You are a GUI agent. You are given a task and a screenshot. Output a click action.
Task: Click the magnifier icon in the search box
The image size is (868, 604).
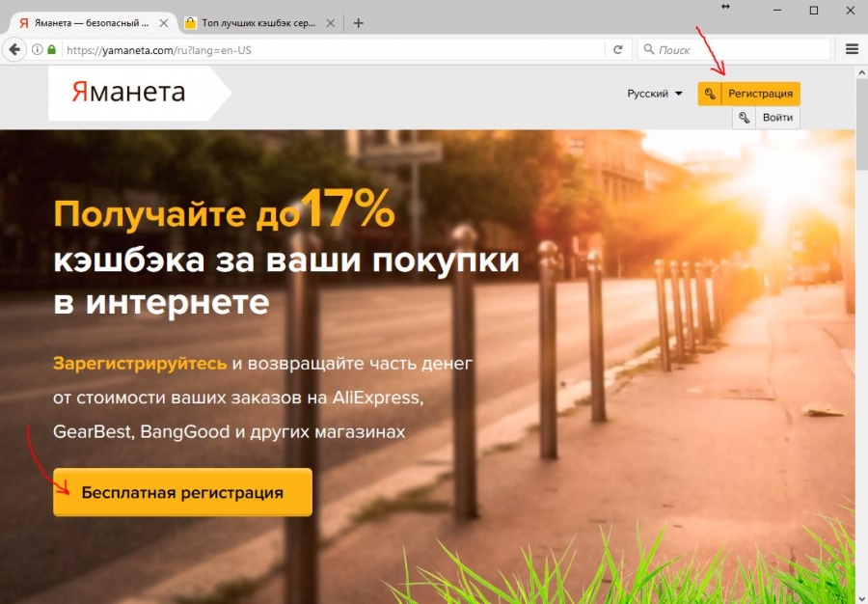[649, 50]
